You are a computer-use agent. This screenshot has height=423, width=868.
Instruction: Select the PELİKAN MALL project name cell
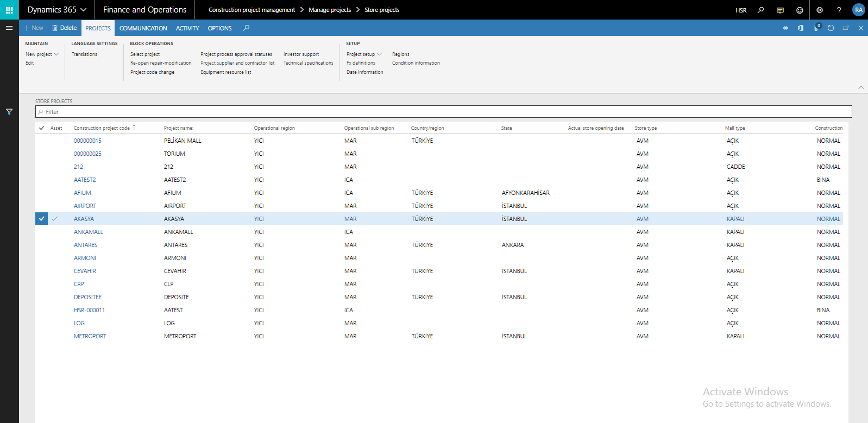(183, 141)
